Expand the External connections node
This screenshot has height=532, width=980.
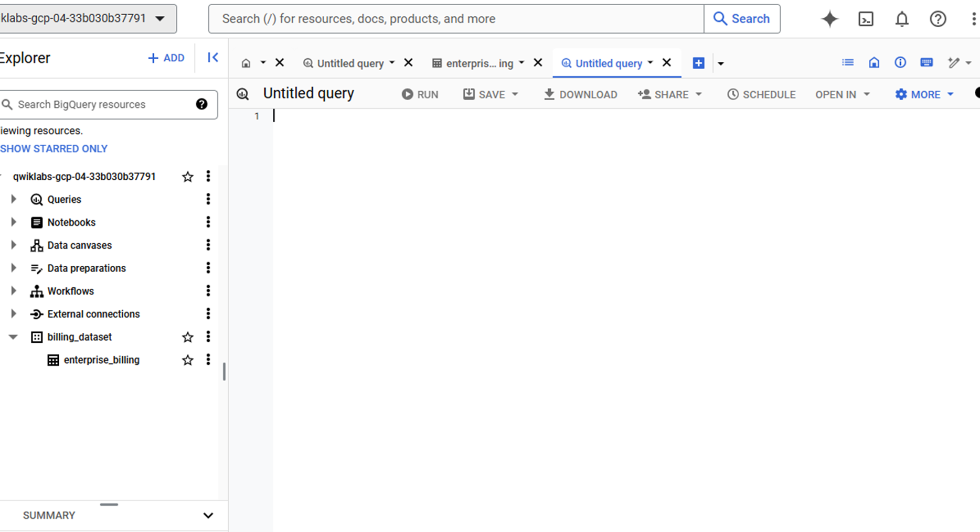click(x=14, y=314)
